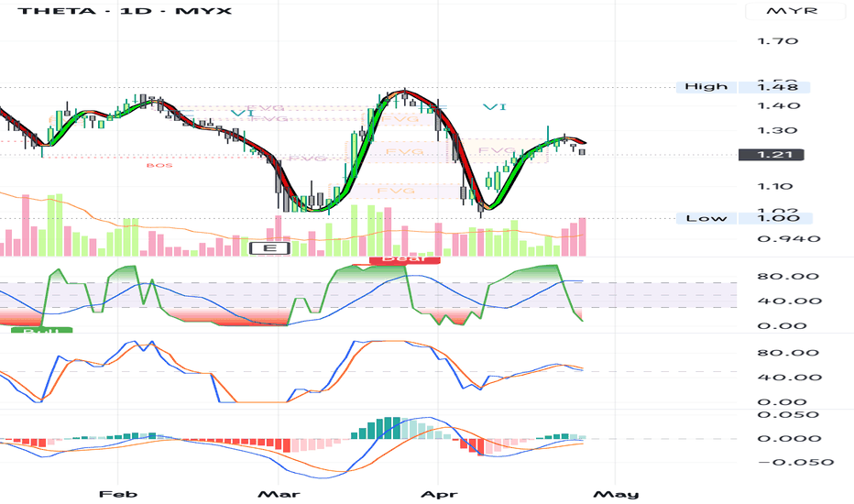Image resolution: width=854 pixels, height=504 pixels.
Task: Select the Low price line label
Action: tap(706, 218)
